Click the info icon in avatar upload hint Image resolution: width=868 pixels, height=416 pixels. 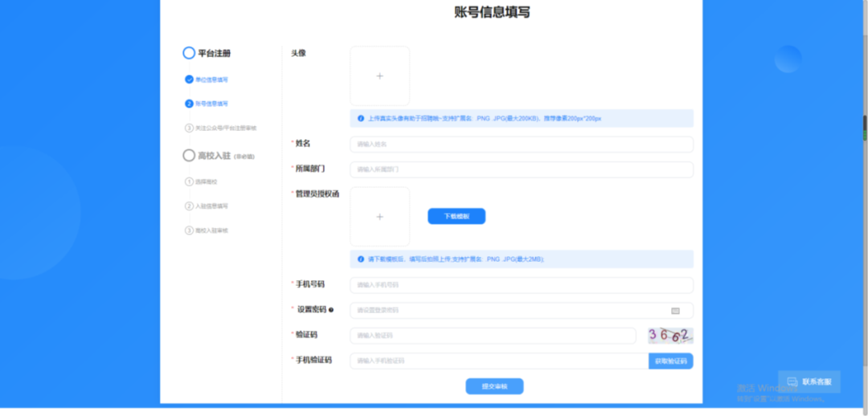[x=360, y=119]
